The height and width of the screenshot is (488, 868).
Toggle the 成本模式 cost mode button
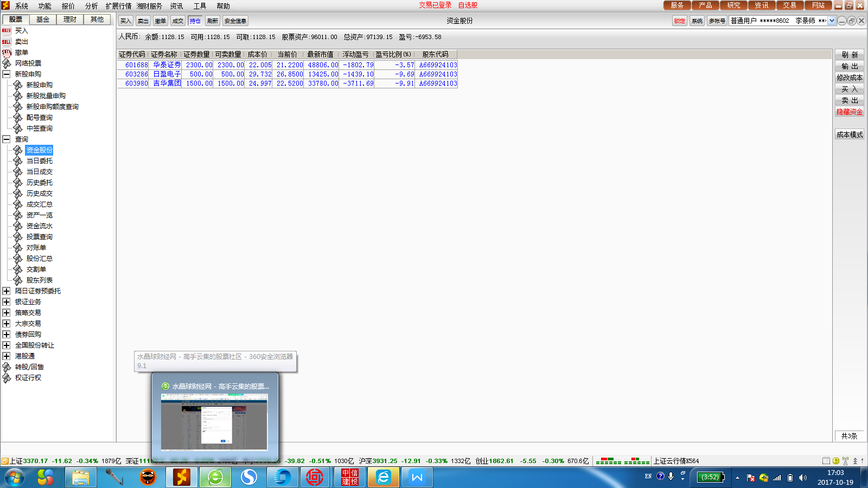click(x=849, y=135)
